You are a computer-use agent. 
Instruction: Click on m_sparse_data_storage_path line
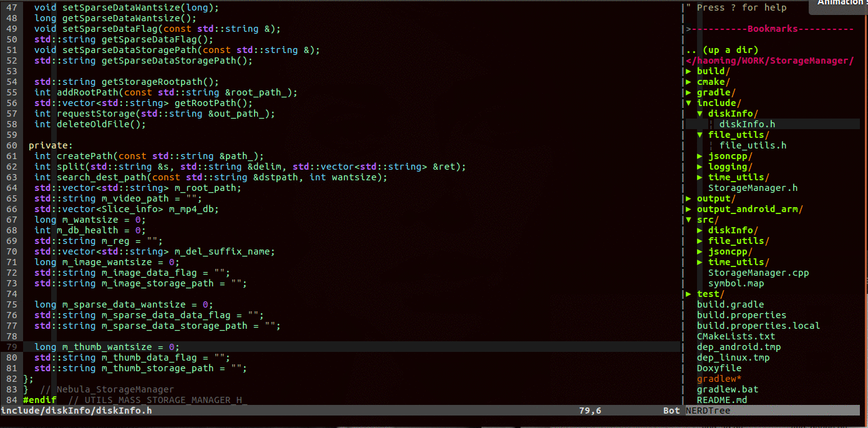157,326
